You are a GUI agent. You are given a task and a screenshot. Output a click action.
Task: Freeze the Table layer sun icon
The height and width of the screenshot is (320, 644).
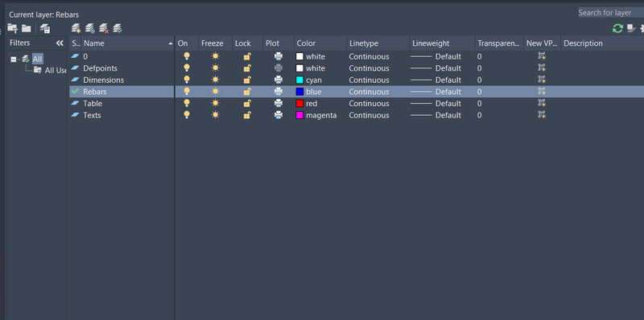point(215,104)
